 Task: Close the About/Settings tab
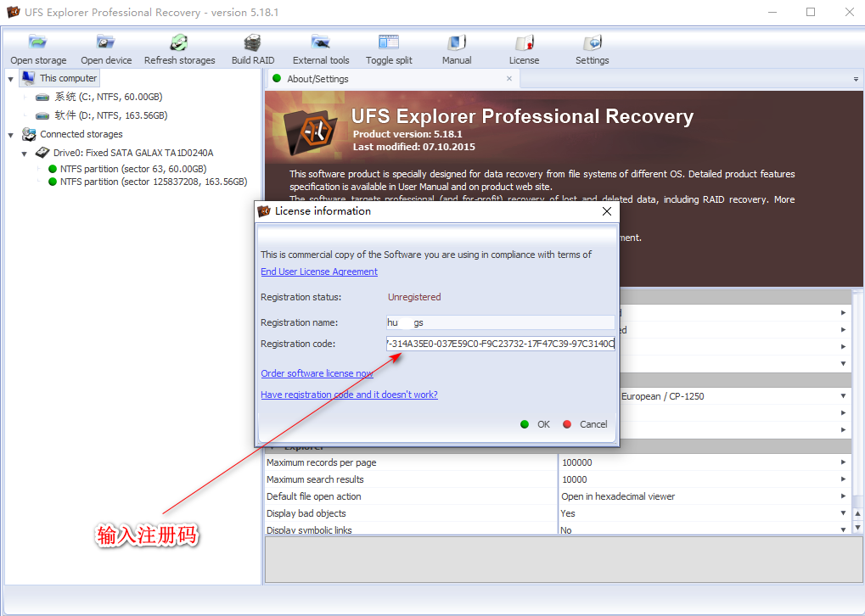509,78
